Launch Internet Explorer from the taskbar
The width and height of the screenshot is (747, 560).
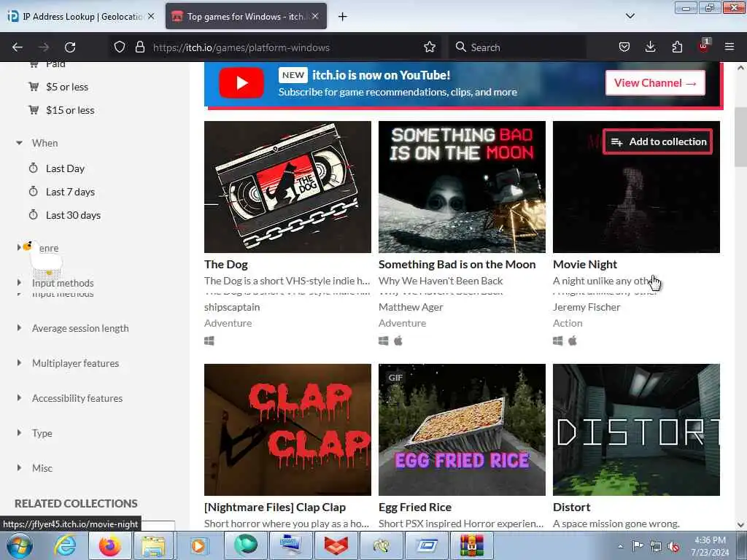pyautogui.click(x=65, y=546)
